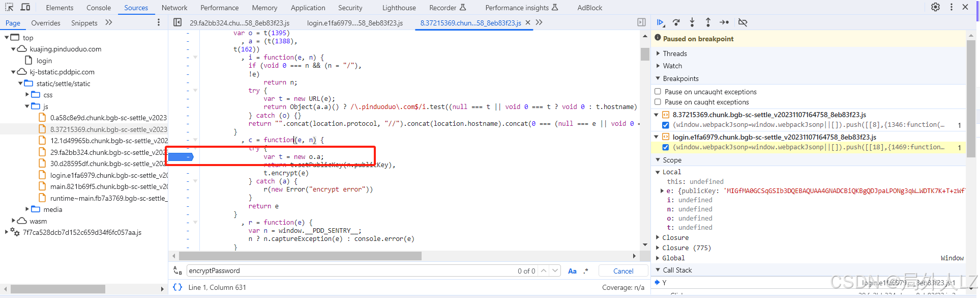The width and height of the screenshot is (980, 298).
Task: Open the navigator pane three-dot menu
Action: click(159, 22)
